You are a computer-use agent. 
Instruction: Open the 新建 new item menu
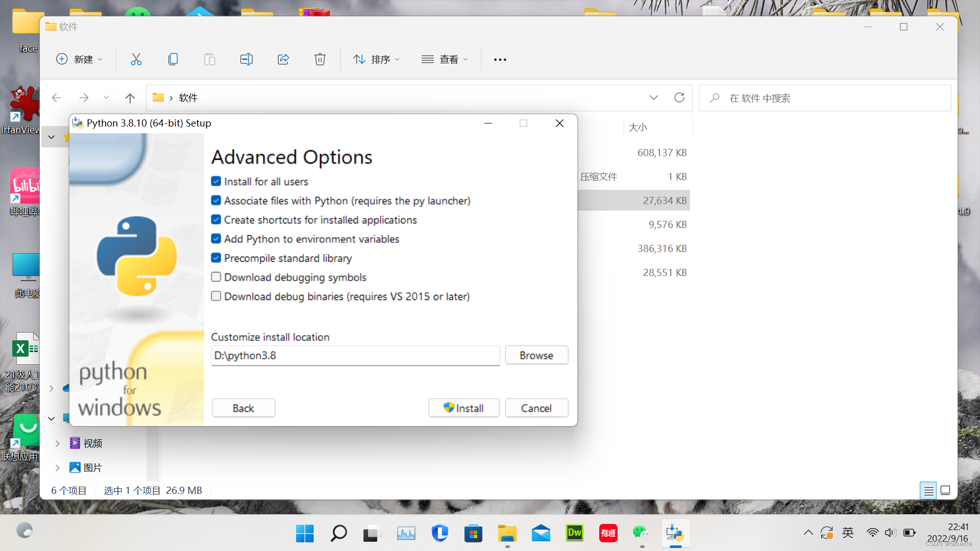click(79, 59)
